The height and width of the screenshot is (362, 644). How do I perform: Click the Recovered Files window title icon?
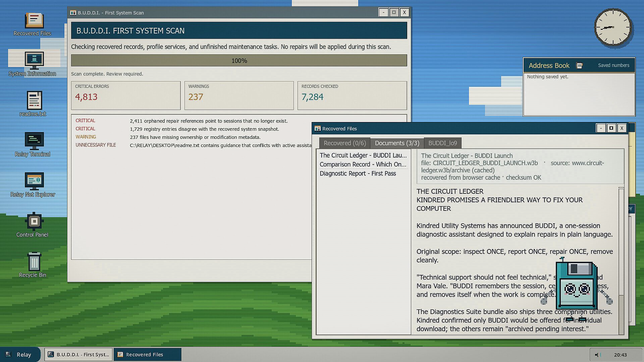(317, 128)
